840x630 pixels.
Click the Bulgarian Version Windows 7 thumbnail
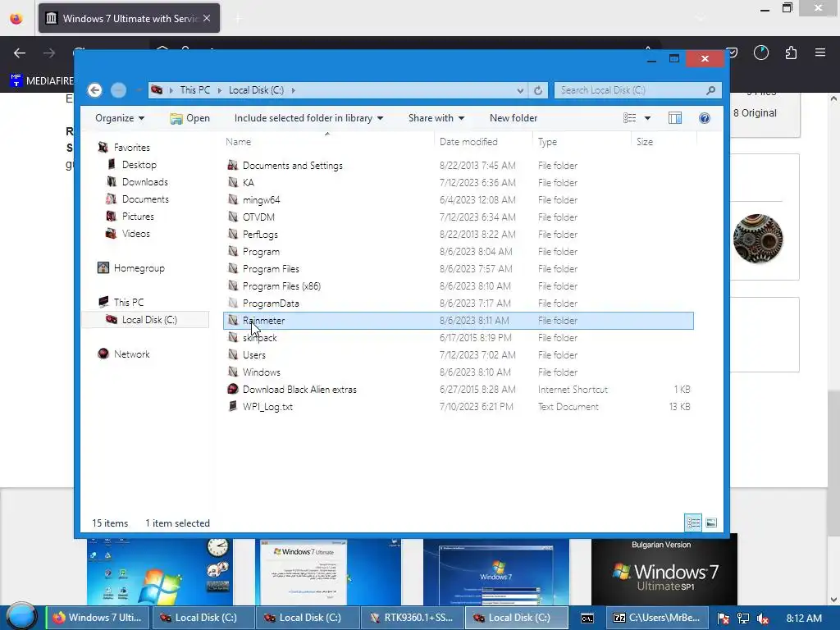pyautogui.click(x=664, y=569)
